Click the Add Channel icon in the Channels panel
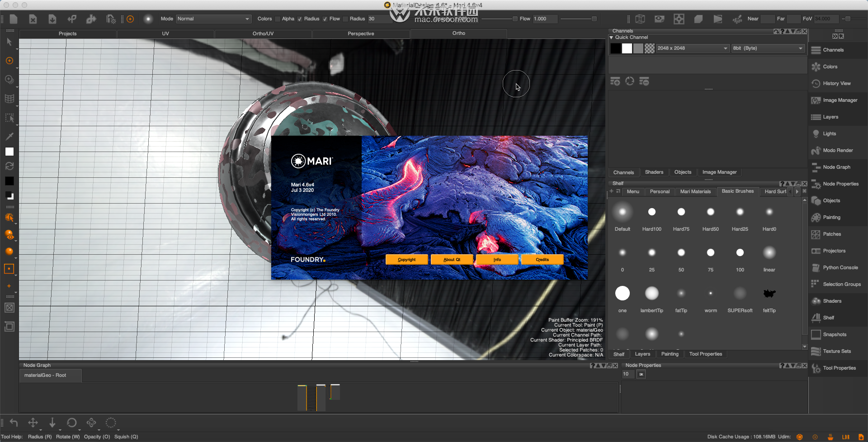Screen dimensions: 868x442 click(x=615, y=81)
